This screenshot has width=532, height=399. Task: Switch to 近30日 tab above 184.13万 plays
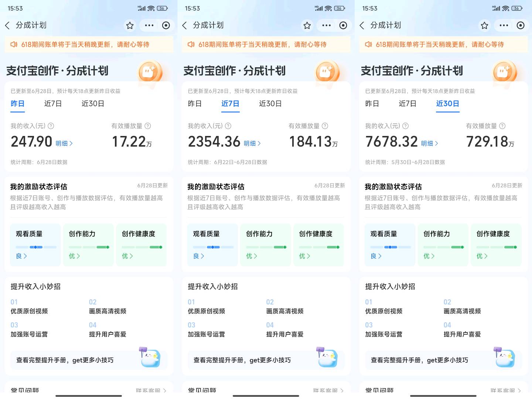[270, 104]
